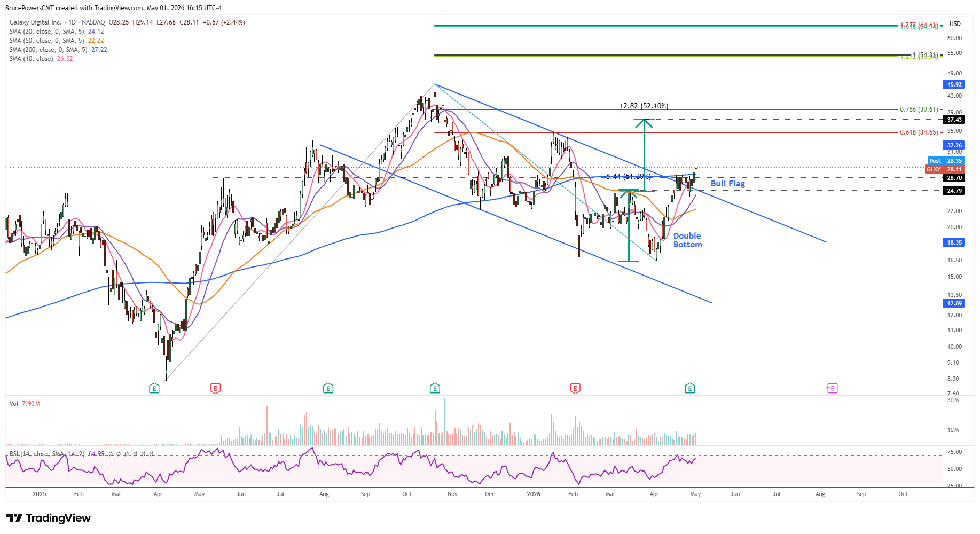
Task: Click the GLXY 28.11 last price tag
Action: [x=945, y=169]
